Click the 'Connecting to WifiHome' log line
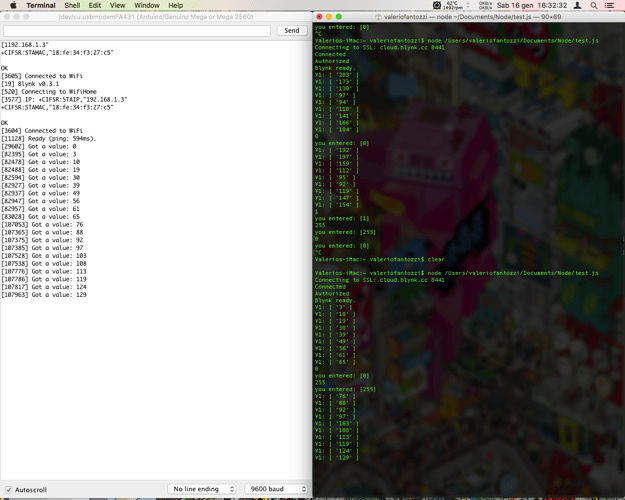This screenshot has height=500, width=625. (x=49, y=91)
